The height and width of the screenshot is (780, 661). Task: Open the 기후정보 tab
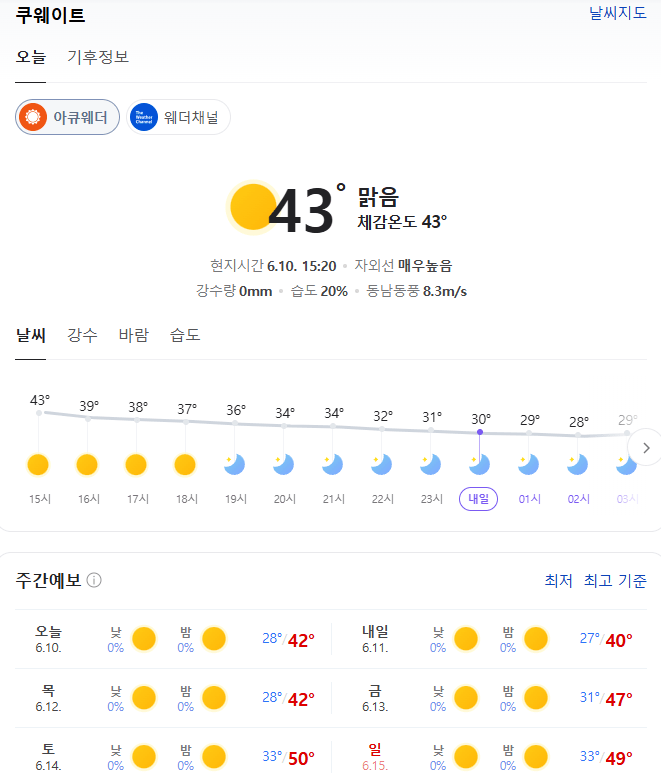point(98,57)
